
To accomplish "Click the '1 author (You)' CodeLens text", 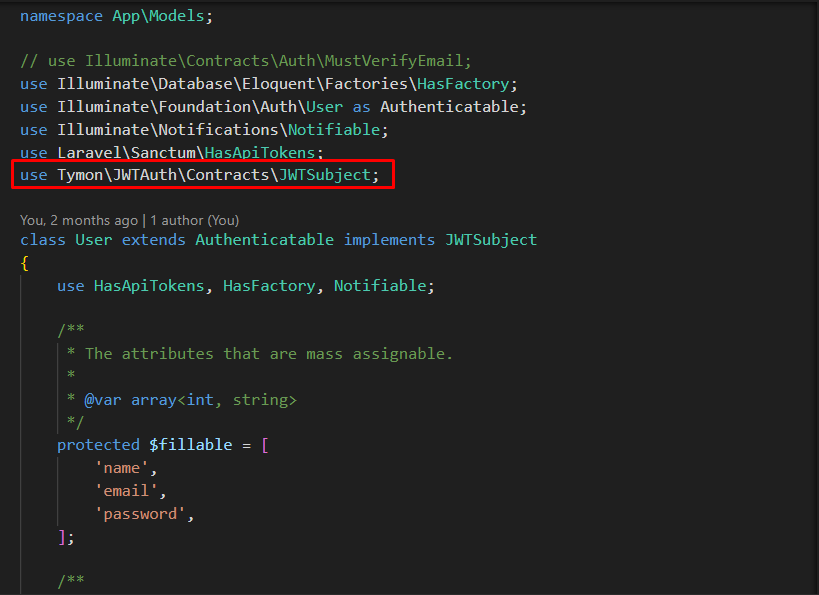I will click(x=195, y=220).
